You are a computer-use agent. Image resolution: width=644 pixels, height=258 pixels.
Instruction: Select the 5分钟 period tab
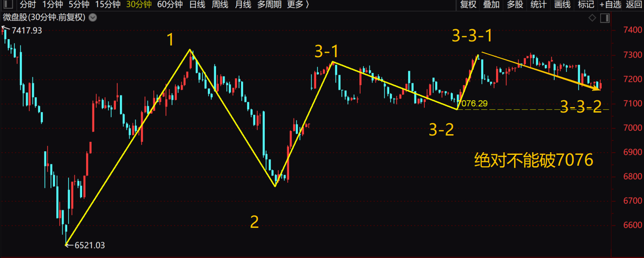point(79,5)
